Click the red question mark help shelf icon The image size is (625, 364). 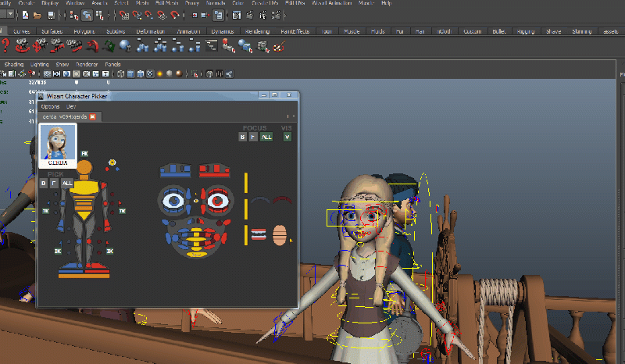(5, 47)
